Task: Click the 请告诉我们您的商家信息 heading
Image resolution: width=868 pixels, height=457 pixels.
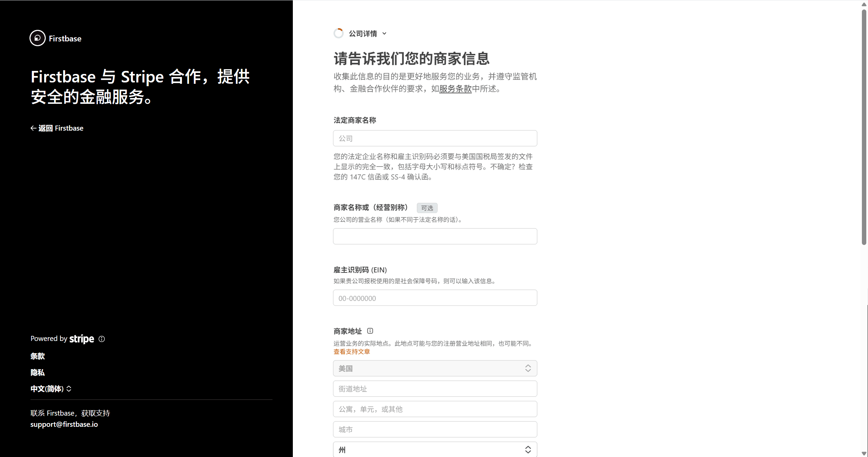Action: coord(412,58)
